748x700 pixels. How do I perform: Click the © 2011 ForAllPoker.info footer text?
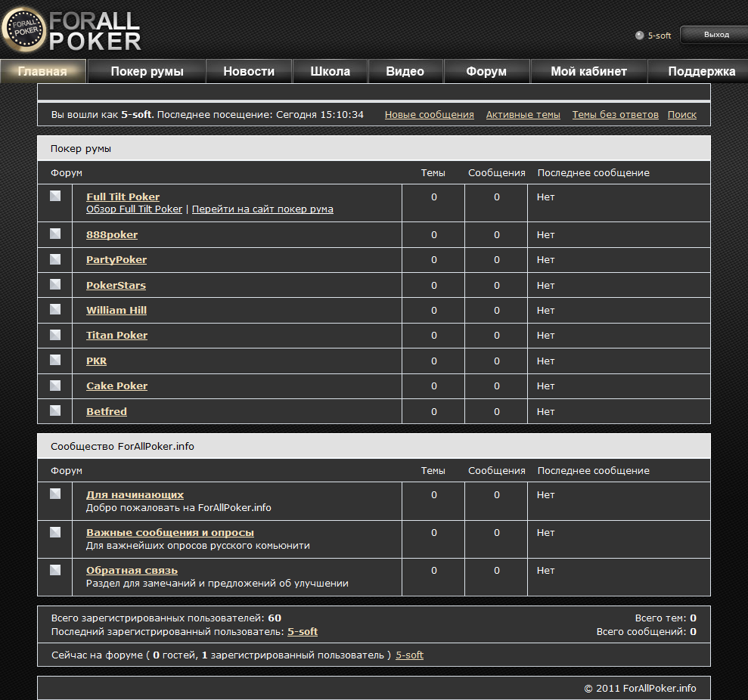coord(640,688)
